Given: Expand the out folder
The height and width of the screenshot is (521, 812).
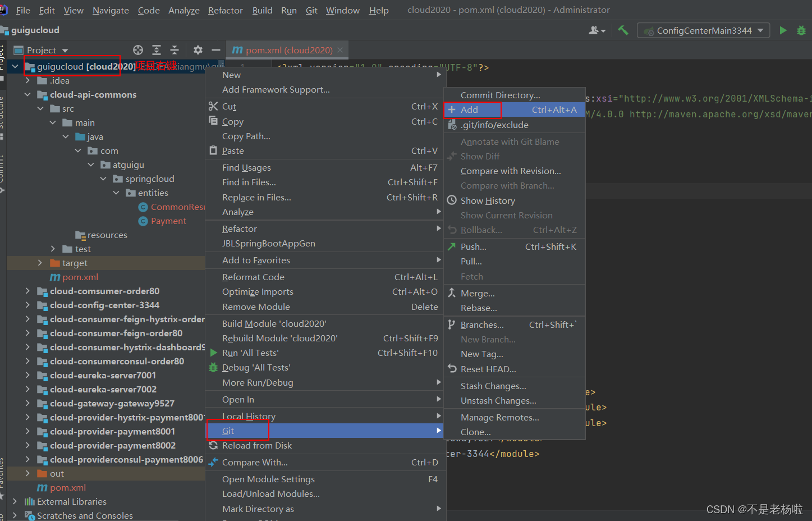Looking at the screenshot, I should 27,473.
